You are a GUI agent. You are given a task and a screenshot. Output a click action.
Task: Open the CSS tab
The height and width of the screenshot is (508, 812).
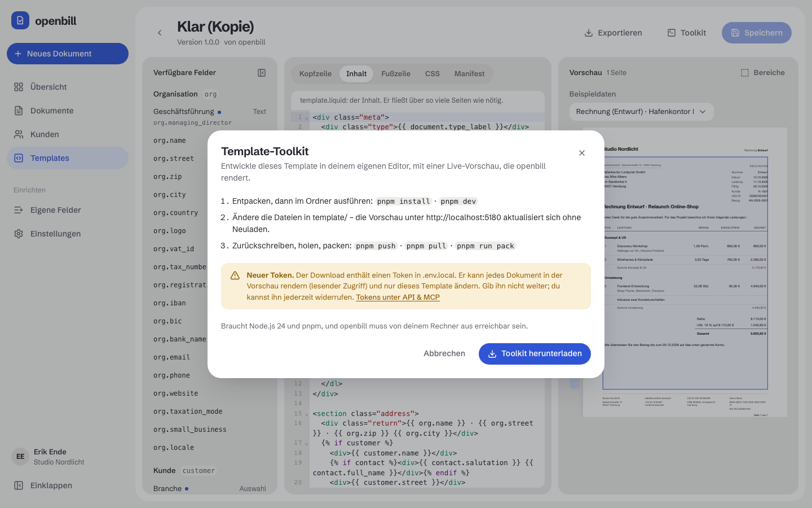(433, 74)
